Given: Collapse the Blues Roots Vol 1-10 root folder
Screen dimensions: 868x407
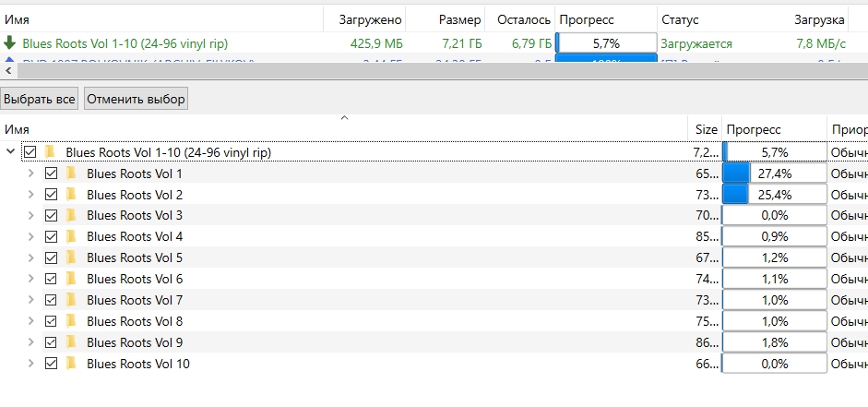Looking at the screenshot, I should click(10, 151).
